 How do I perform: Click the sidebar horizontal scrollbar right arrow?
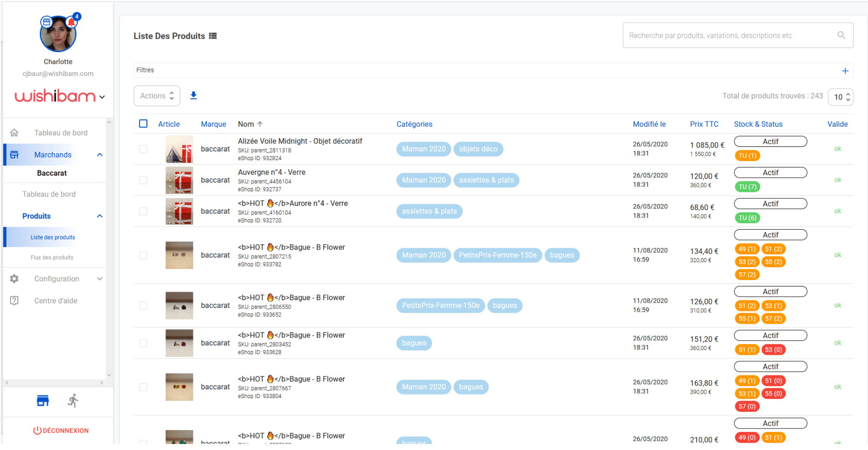tap(101, 383)
